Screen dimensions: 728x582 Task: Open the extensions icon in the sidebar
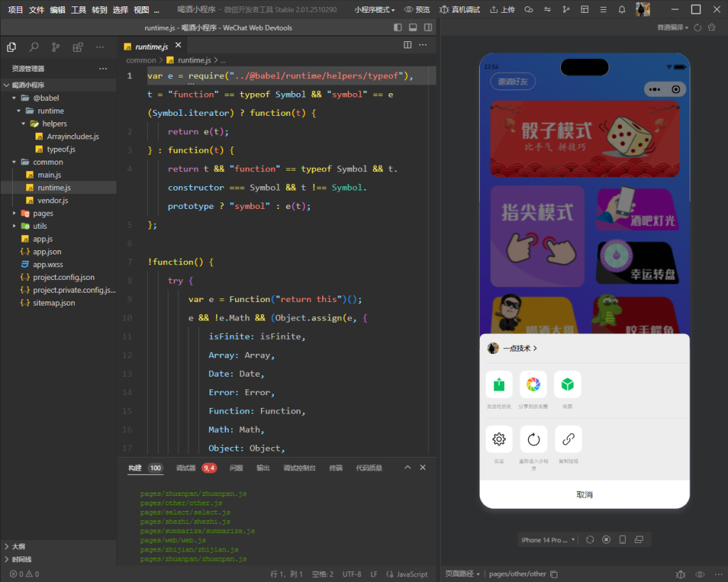[78, 47]
